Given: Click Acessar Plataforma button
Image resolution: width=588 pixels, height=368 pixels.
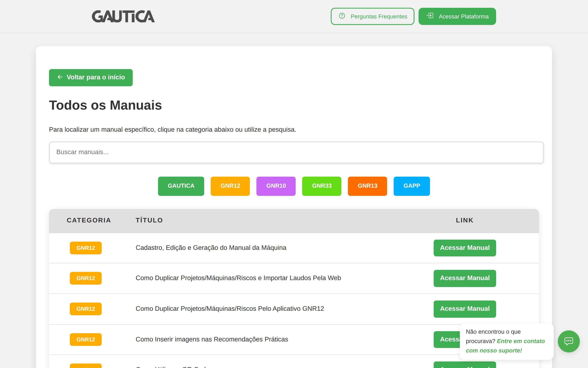Looking at the screenshot, I should pyautogui.click(x=457, y=16).
